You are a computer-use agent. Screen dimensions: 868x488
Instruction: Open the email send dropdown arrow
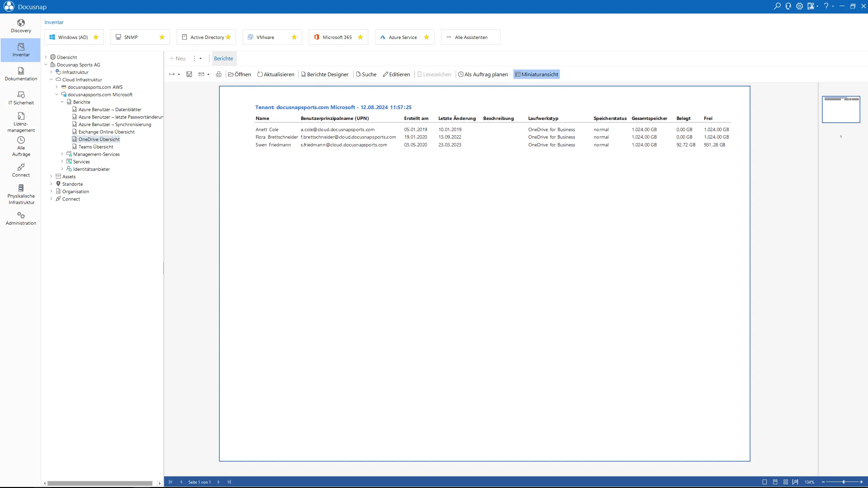tap(208, 74)
